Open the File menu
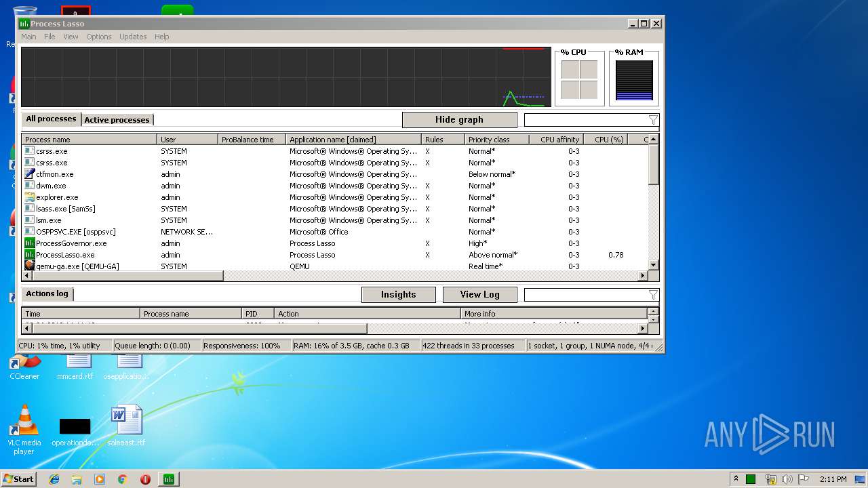 [50, 37]
